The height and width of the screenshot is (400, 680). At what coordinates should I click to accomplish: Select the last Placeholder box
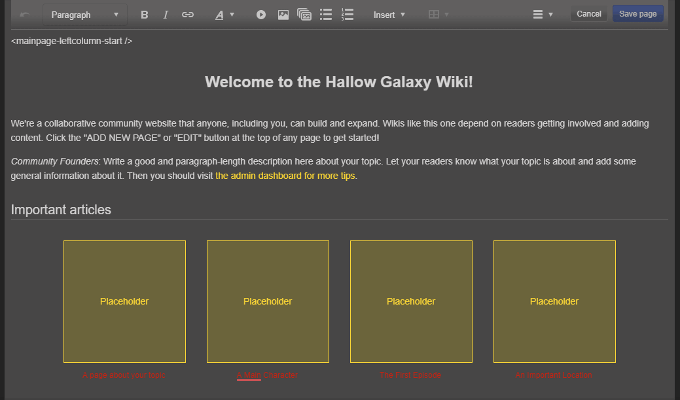point(554,301)
